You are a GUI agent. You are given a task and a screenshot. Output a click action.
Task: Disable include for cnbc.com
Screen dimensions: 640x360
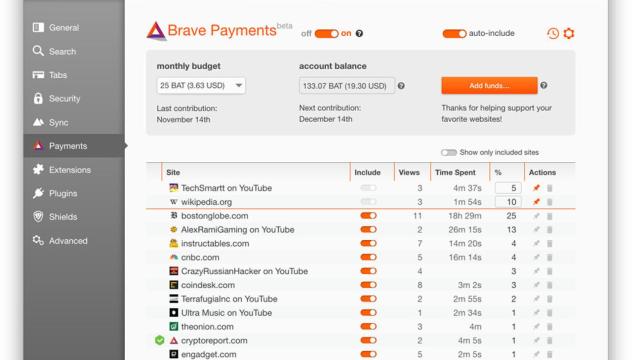coord(368,257)
